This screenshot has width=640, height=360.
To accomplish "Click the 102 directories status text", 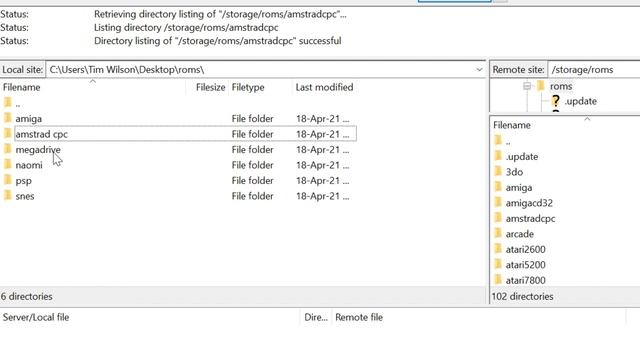I will point(522,297).
